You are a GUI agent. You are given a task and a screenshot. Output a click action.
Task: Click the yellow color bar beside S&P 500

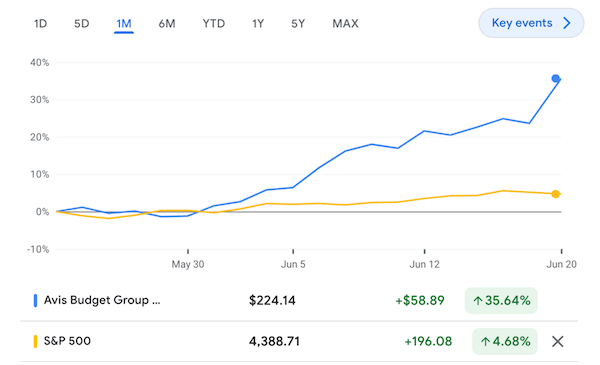pyautogui.click(x=35, y=341)
